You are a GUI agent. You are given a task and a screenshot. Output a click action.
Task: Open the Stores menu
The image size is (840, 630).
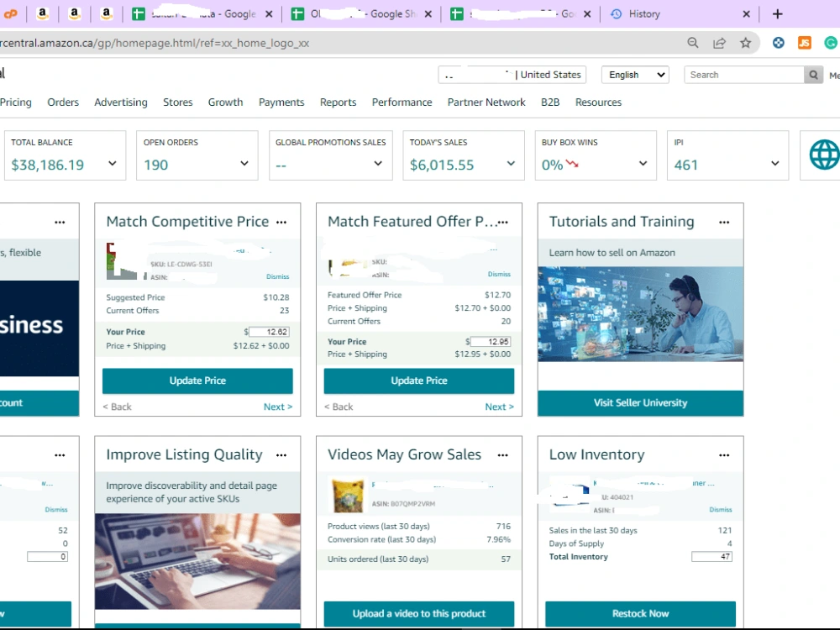pyautogui.click(x=178, y=102)
